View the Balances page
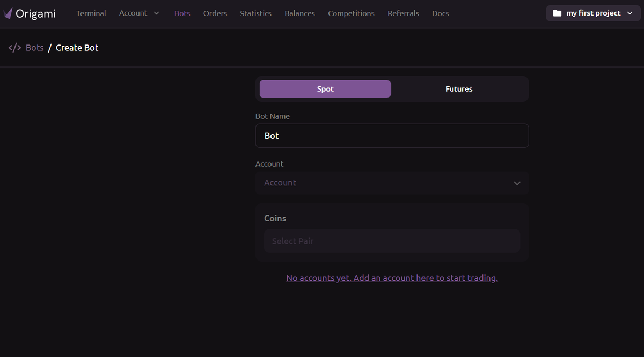This screenshot has width=644, height=357. pyautogui.click(x=299, y=13)
